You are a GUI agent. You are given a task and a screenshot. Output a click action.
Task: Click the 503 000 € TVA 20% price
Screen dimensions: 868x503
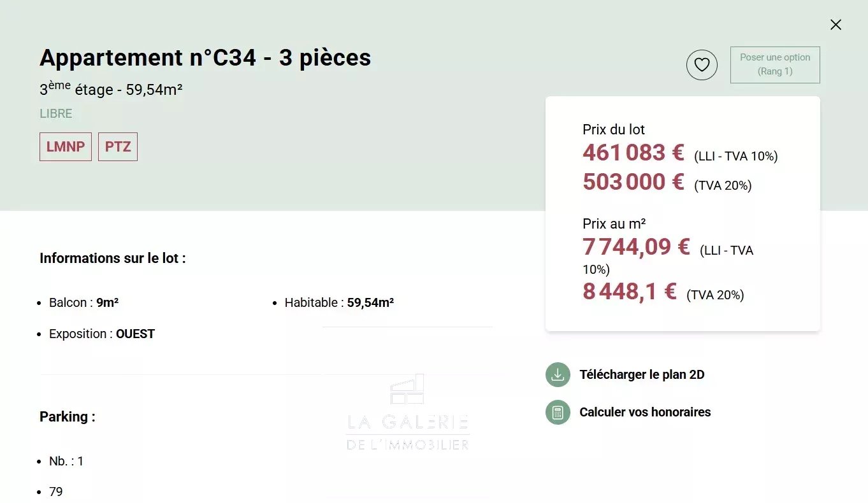pos(633,182)
